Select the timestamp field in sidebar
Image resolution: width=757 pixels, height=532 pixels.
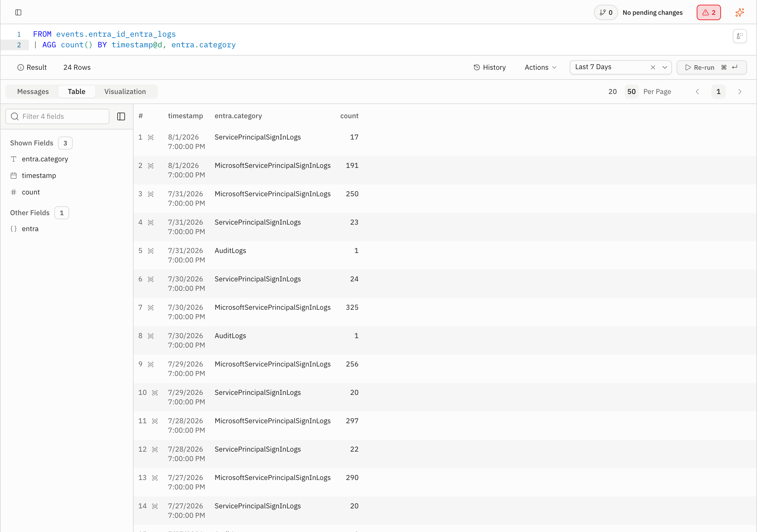pos(39,176)
